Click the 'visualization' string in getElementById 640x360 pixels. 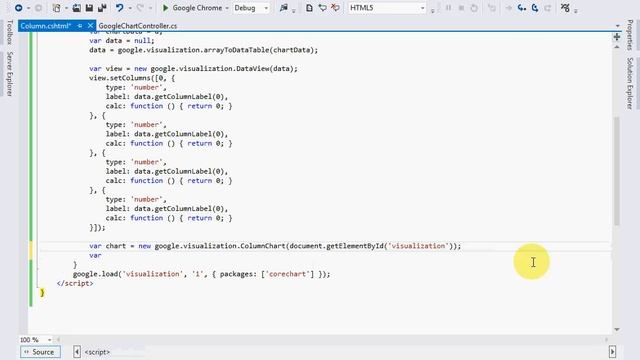tap(418, 246)
